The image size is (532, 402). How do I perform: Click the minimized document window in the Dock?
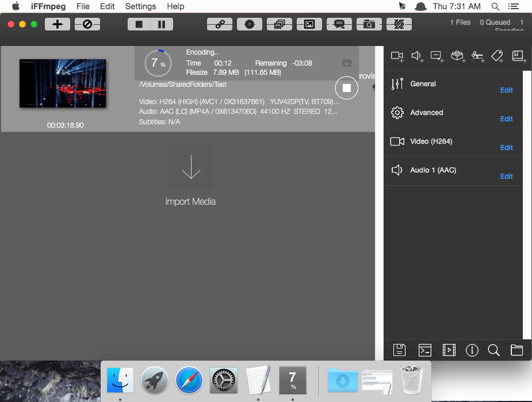point(377,382)
